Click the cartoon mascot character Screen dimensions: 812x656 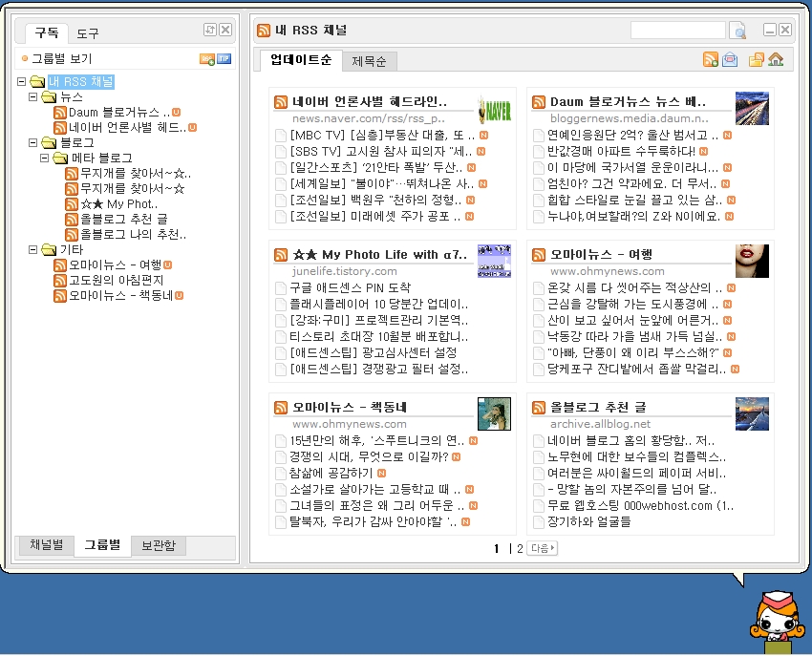click(778, 623)
